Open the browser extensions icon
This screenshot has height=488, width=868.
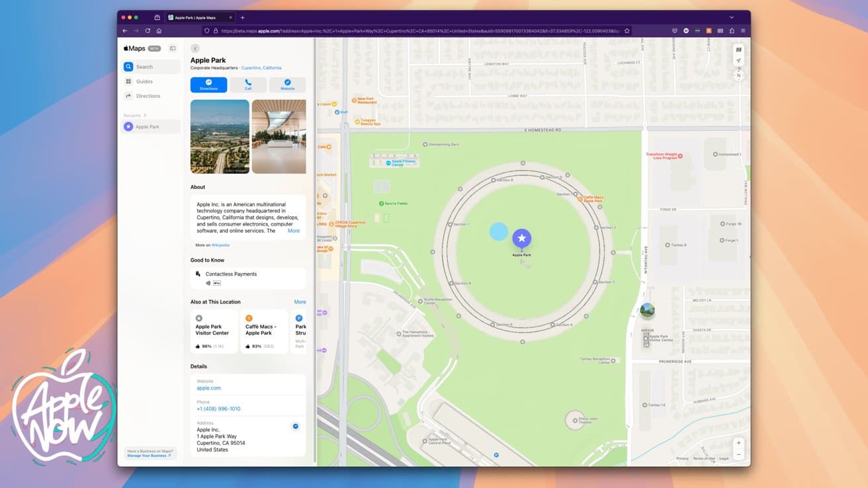click(732, 30)
